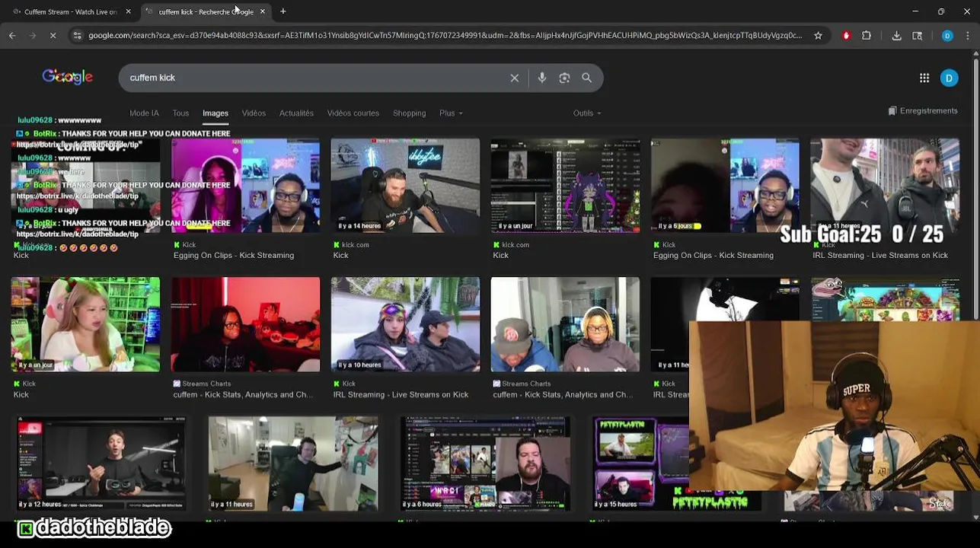
Task: Select the Mode IA search tab
Action: (144, 113)
